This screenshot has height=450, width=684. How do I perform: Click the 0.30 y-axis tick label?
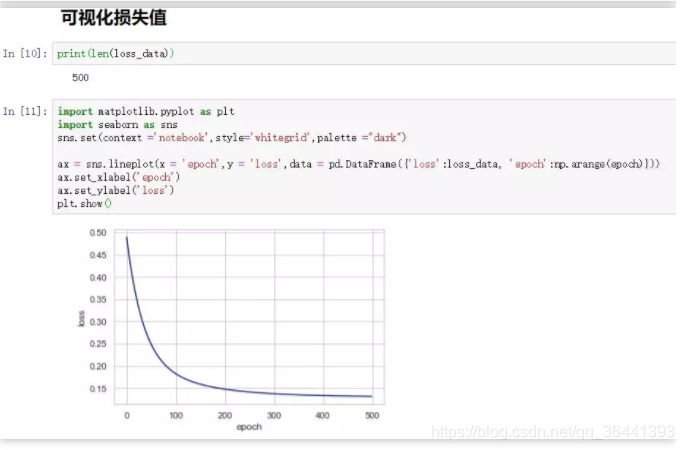98,323
